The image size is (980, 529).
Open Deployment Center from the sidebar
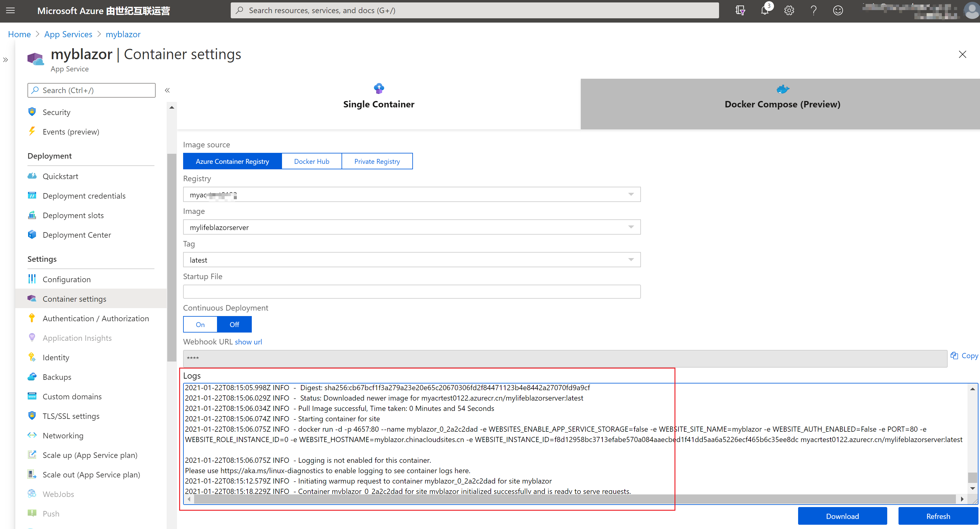click(77, 235)
